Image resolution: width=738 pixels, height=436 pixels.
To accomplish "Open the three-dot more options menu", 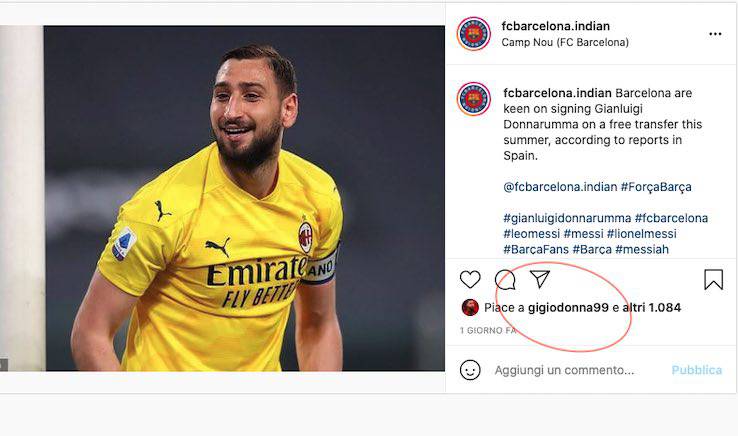I will pos(715,34).
